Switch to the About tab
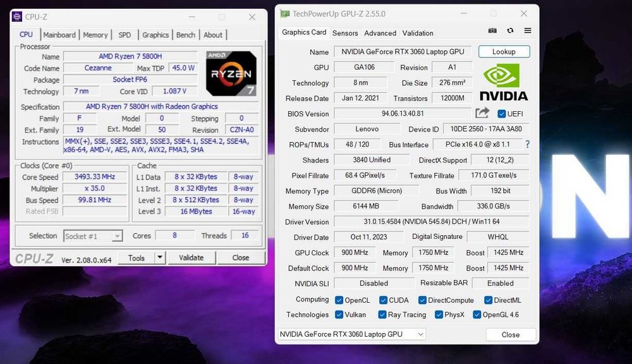Viewport: 632px width, 364px height. 213,35
